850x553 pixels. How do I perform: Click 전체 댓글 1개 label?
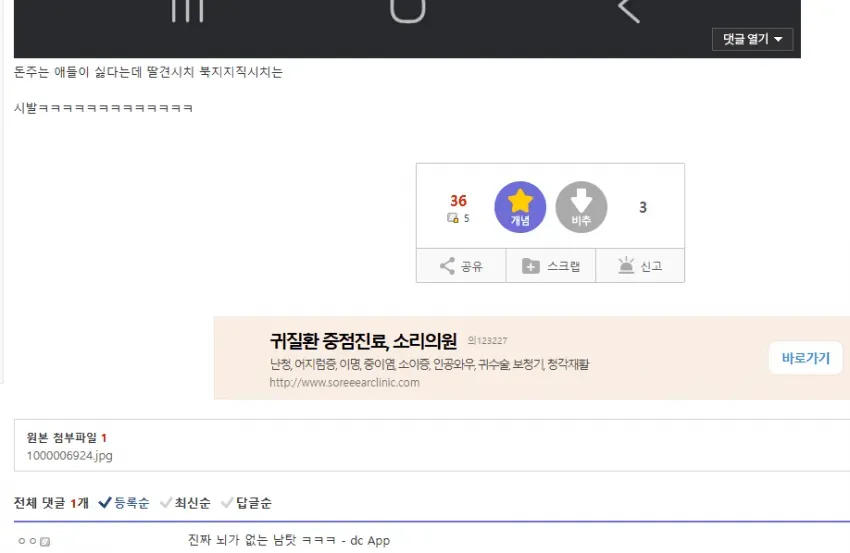51,503
